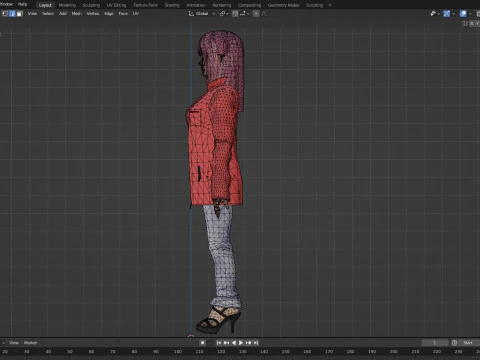Enable edge select mode
The height and width of the screenshot is (360, 480).
tap(12, 14)
